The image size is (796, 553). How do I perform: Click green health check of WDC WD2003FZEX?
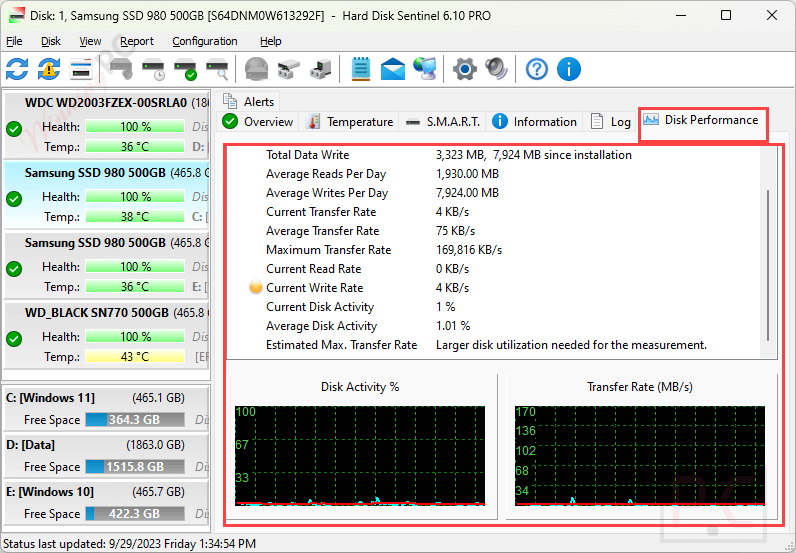14,129
